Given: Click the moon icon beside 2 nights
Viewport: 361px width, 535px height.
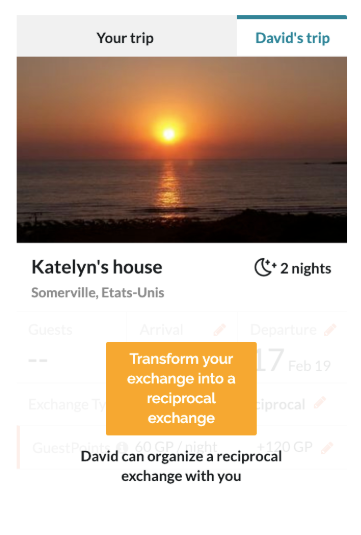Looking at the screenshot, I should coord(265,268).
